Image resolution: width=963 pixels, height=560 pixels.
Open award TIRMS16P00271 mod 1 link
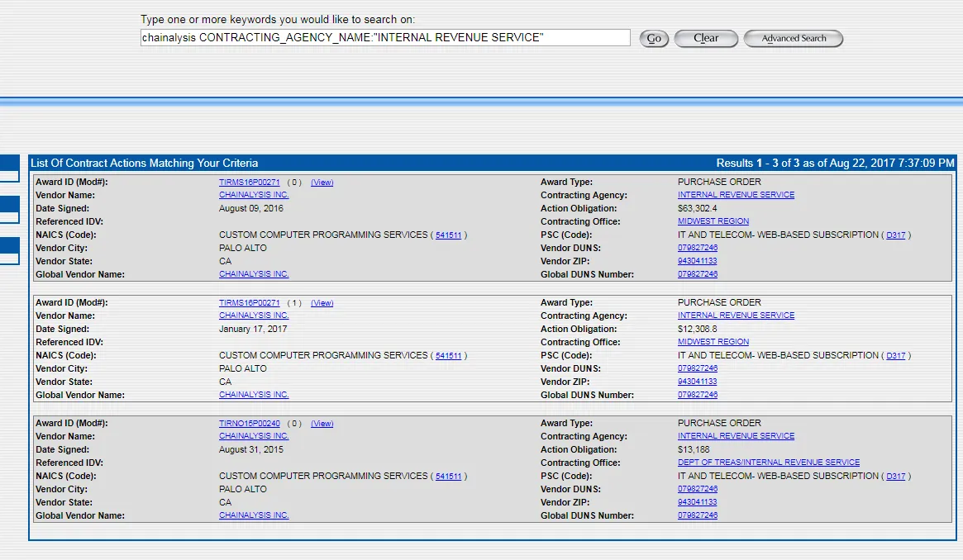[250, 303]
